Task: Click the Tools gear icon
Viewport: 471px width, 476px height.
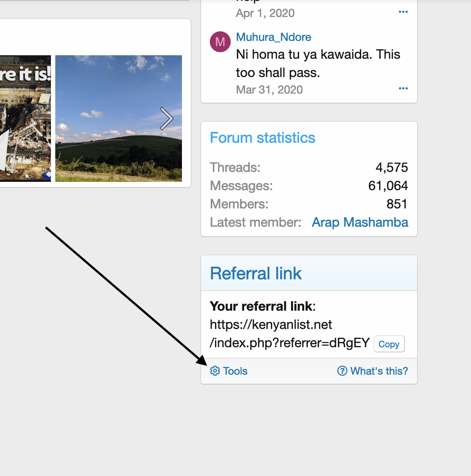Action: click(x=215, y=371)
